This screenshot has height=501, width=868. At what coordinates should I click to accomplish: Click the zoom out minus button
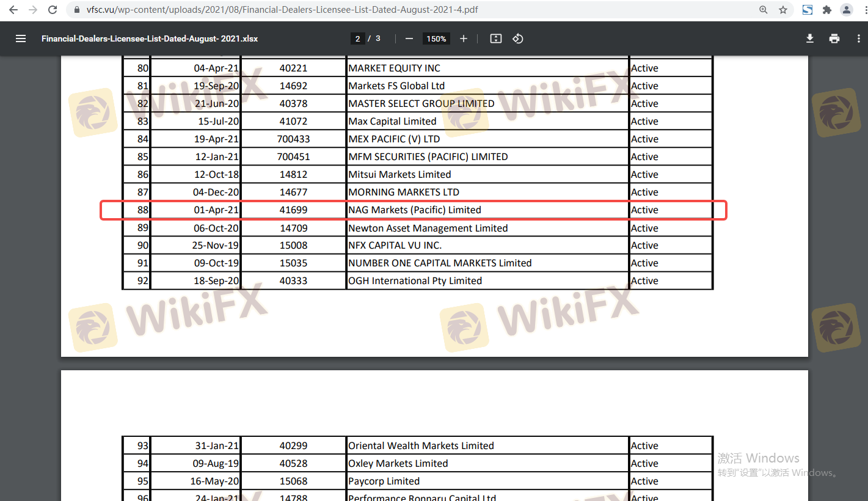tap(409, 38)
